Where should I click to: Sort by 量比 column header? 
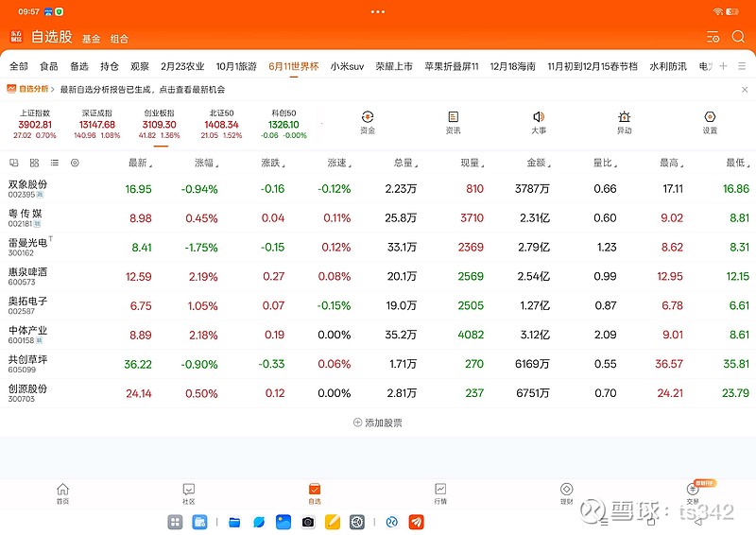(x=606, y=164)
